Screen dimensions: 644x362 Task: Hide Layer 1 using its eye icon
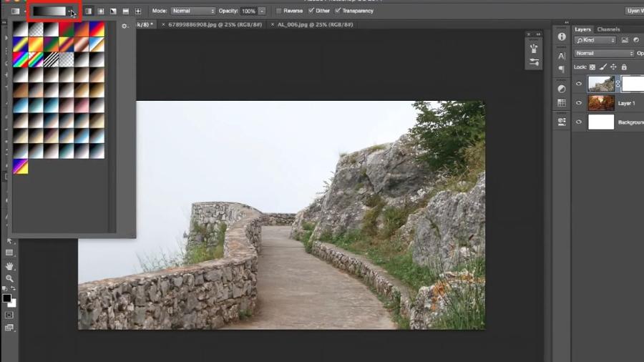[x=579, y=103]
